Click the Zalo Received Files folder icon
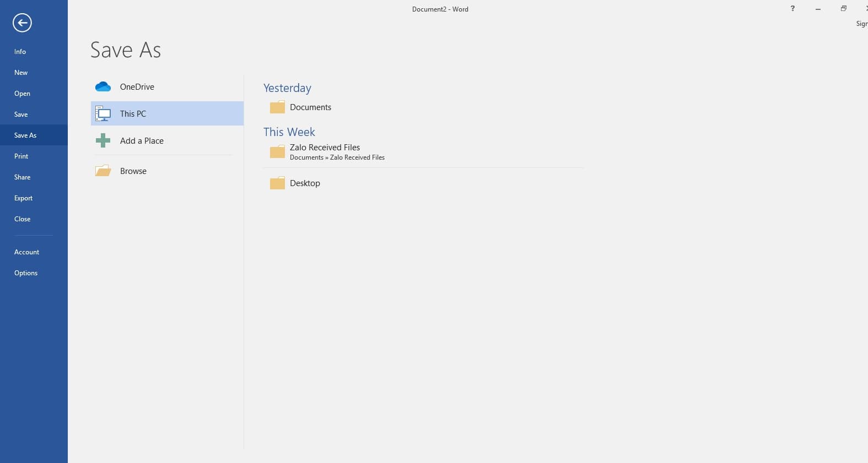The width and height of the screenshot is (868, 463). point(277,151)
